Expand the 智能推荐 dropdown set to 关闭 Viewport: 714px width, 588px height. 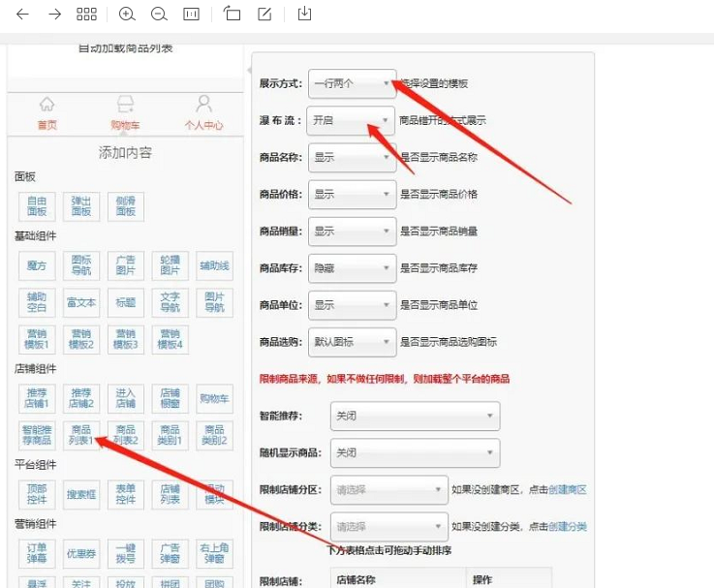[x=415, y=416]
